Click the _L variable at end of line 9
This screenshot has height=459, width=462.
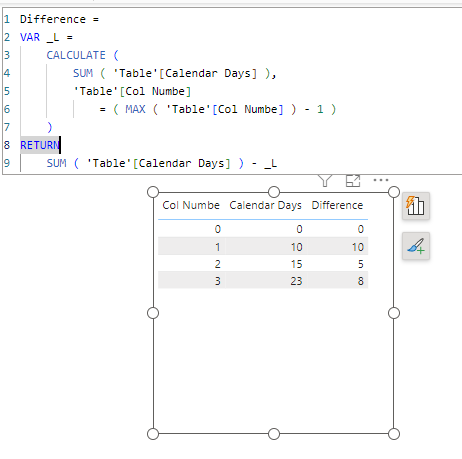pos(270,163)
